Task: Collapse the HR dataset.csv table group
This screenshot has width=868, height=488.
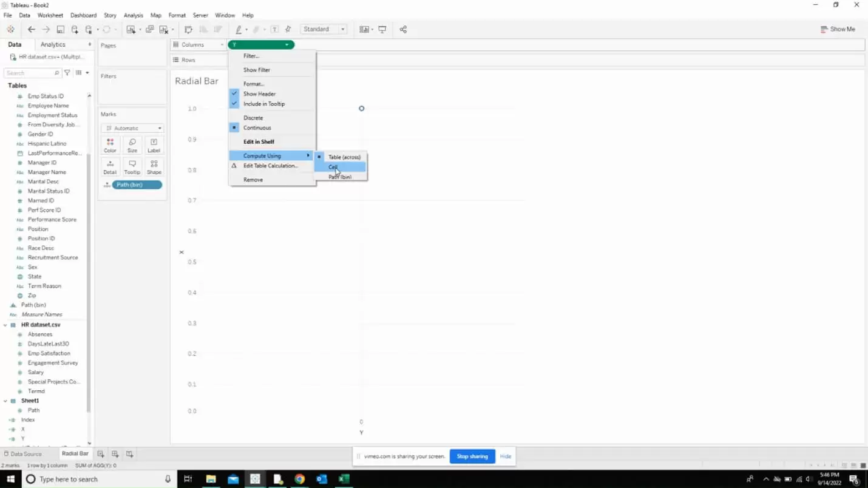Action: click(5, 325)
